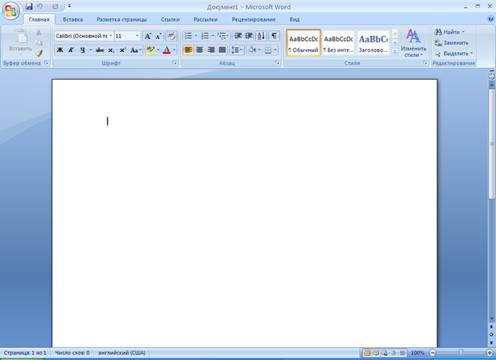Expand font color dropdown arrow

(x=174, y=50)
